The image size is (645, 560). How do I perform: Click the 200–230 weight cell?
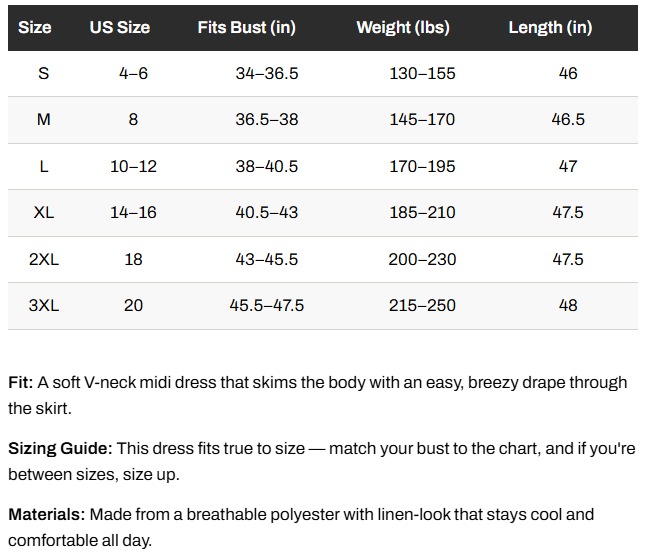point(422,260)
